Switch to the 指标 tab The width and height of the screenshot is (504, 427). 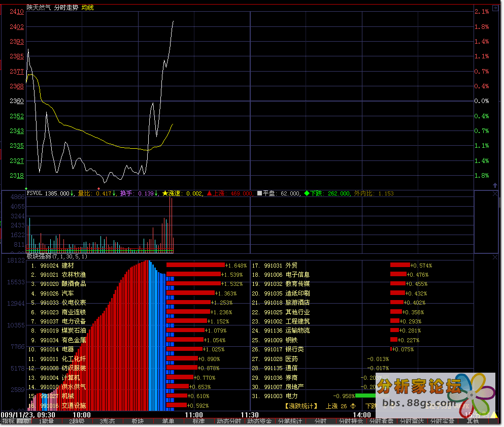(8, 421)
